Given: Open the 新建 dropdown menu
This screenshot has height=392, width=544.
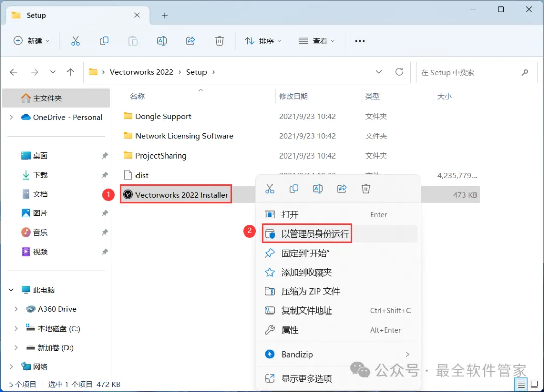Looking at the screenshot, I should 31,41.
